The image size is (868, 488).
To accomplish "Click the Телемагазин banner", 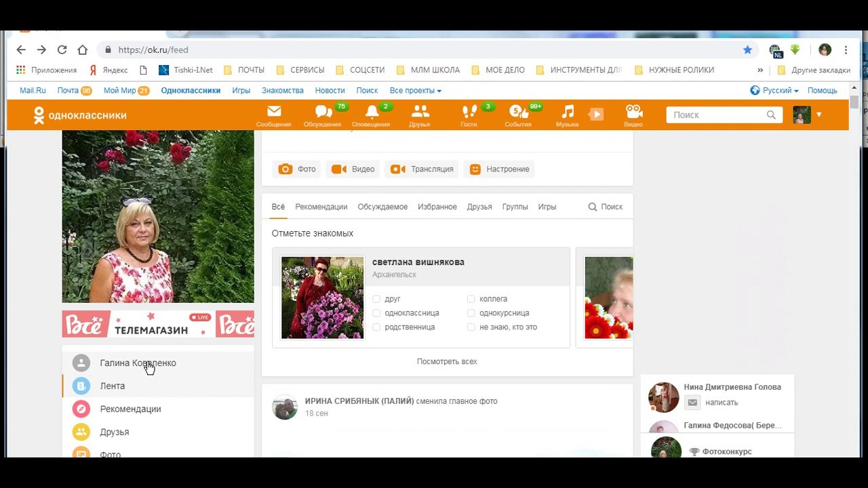I will 158,324.
